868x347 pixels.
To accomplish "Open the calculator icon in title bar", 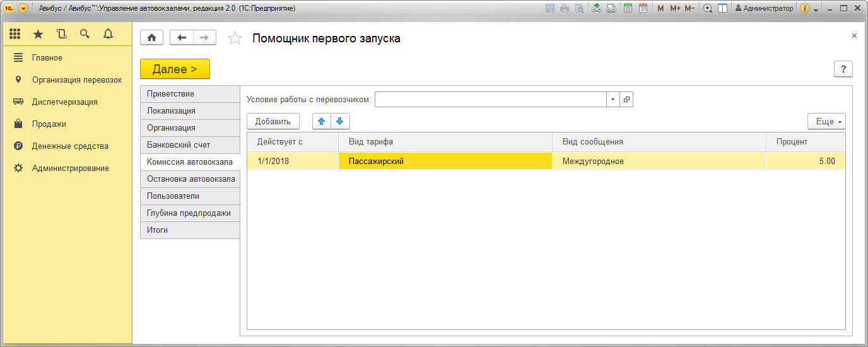I will point(628,8).
